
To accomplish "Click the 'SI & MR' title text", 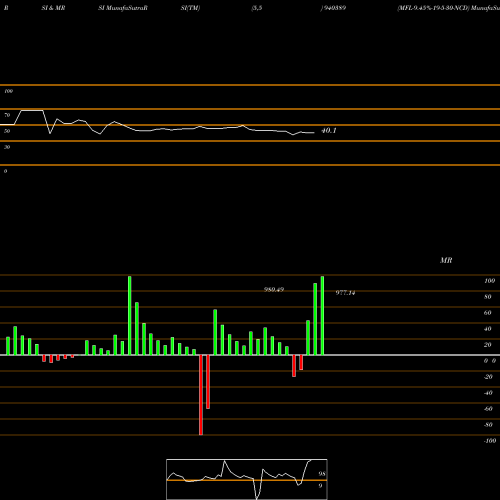I will point(53,8).
